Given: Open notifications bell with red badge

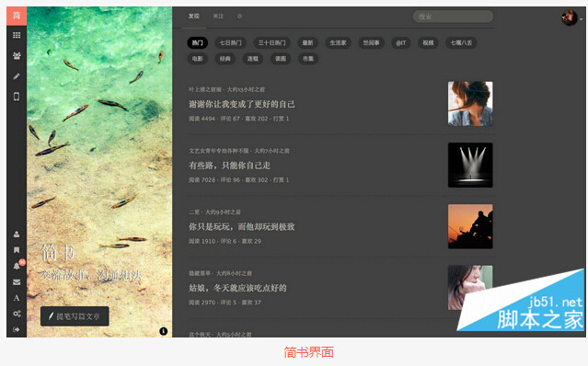Looking at the screenshot, I should (x=17, y=265).
